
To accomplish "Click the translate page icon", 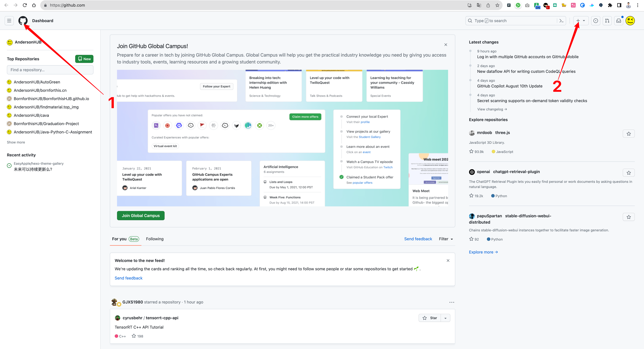I will tap(479, 5).
